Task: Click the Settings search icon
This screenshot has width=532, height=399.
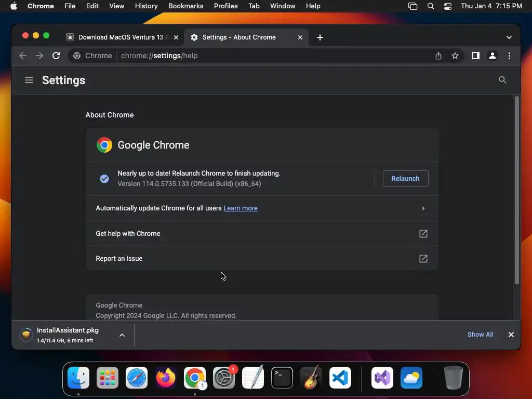Action: click(502, 80)
